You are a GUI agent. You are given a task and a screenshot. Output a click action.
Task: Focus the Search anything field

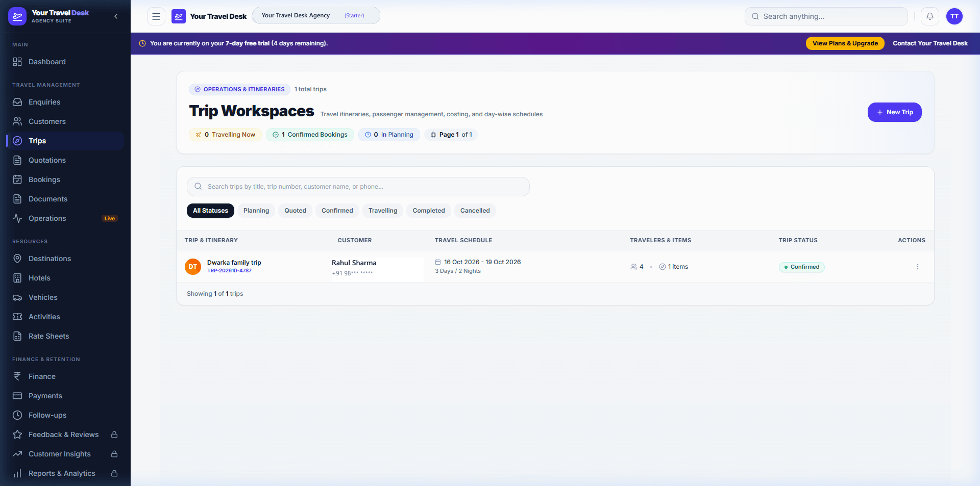(x=826, y=16)
